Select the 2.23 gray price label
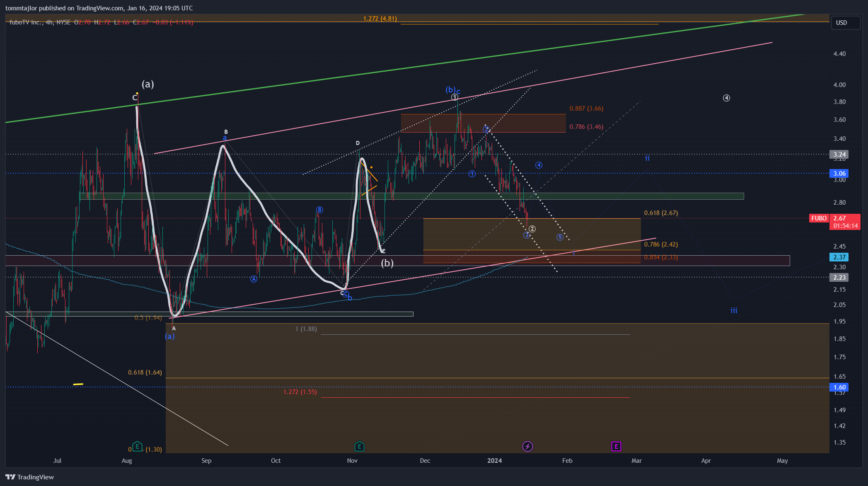Image resolution: width=868 pixels, height=486 pixels. click(x=839, y=277)
